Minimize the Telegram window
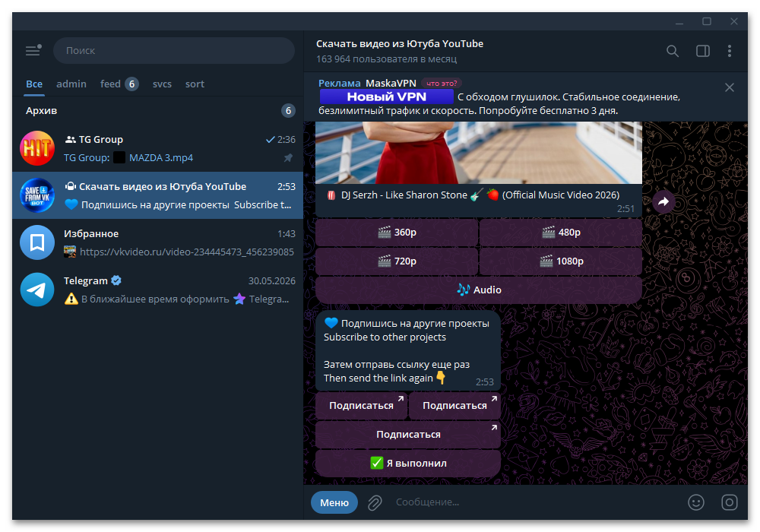This screenshot has height=532, width=760. [679, 22]
